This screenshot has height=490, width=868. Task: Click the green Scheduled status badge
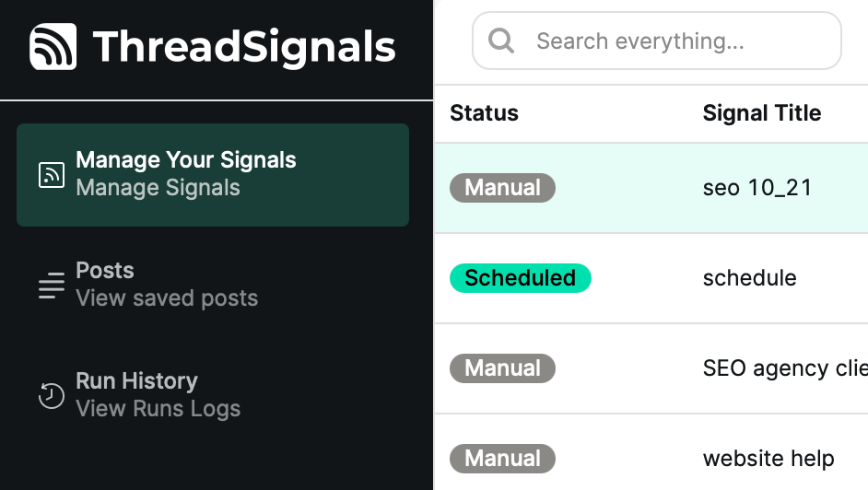[520, 278]
